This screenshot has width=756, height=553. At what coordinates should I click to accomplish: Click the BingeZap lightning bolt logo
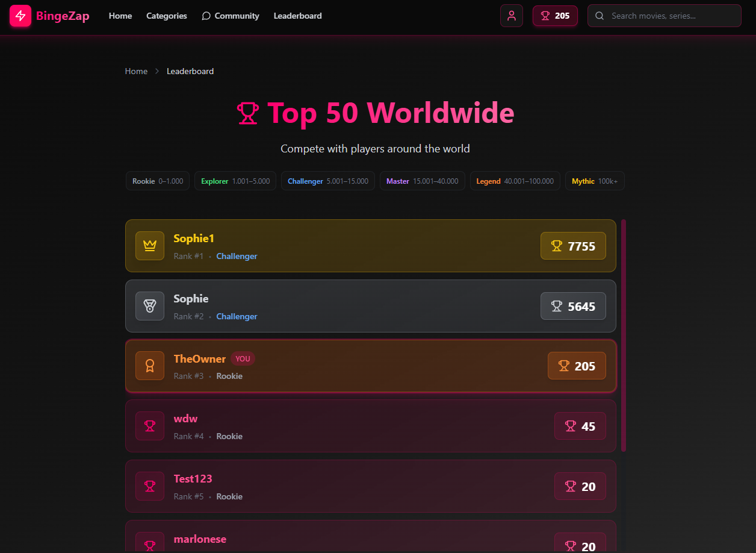coord(20,16)
